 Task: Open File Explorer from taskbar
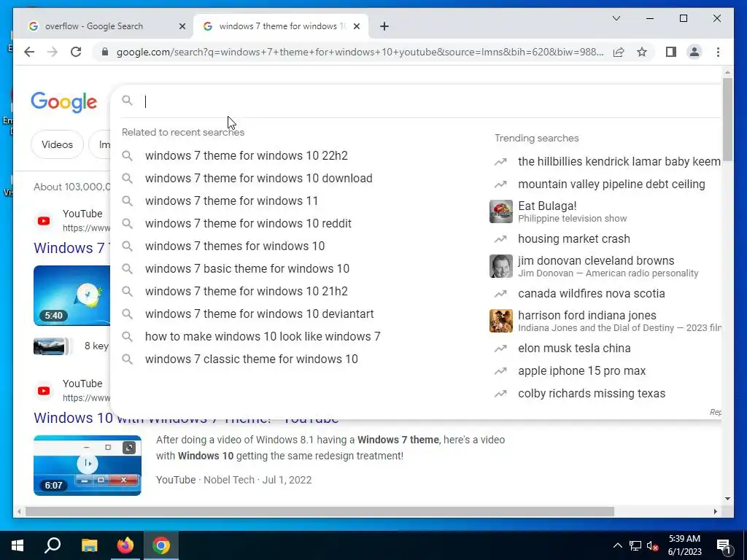89,545
